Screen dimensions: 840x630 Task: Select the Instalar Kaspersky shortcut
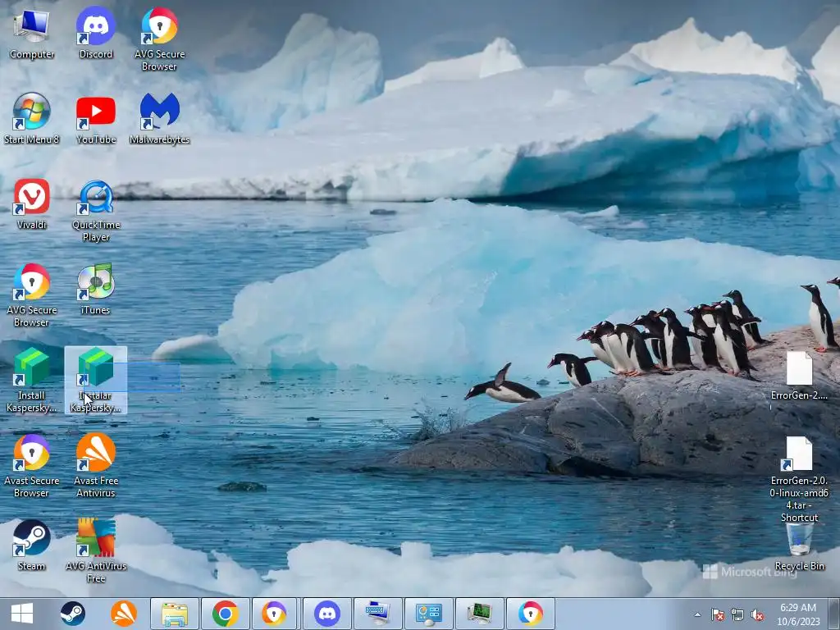click(x=96, y=381)
